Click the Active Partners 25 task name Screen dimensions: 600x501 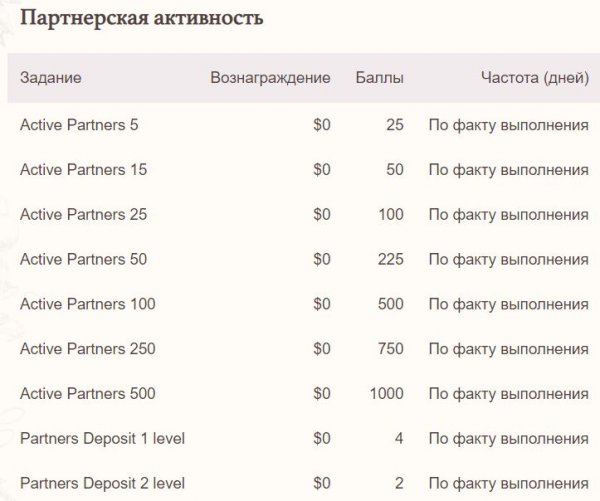pyautogui.click(x=83, y=215)
